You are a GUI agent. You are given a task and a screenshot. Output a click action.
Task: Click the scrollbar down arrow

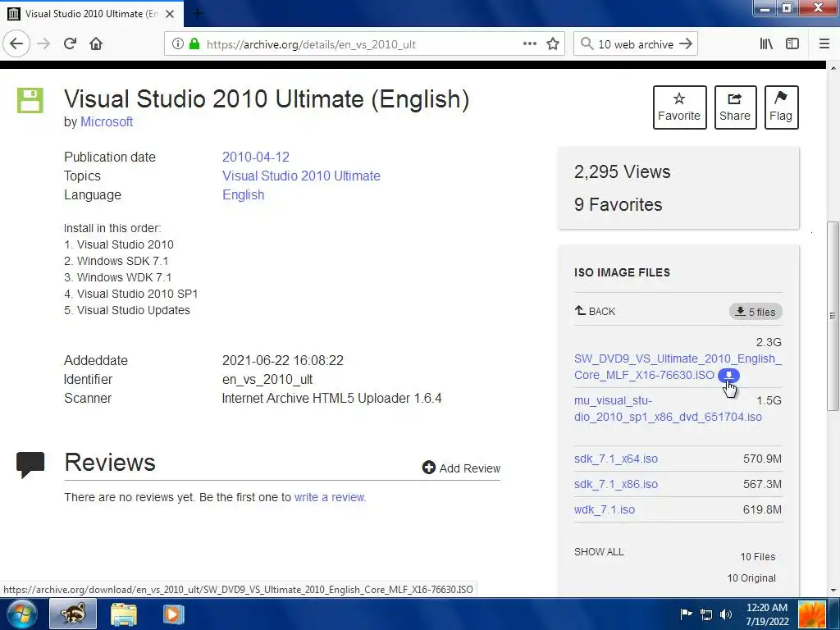coord(833,591)
